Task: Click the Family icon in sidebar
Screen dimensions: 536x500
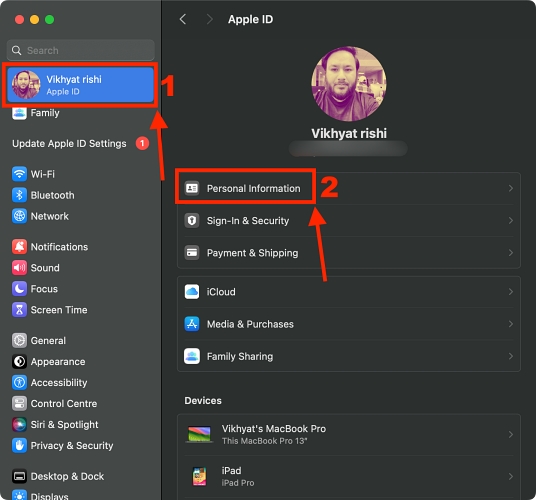Action: (x=19, y=113)
